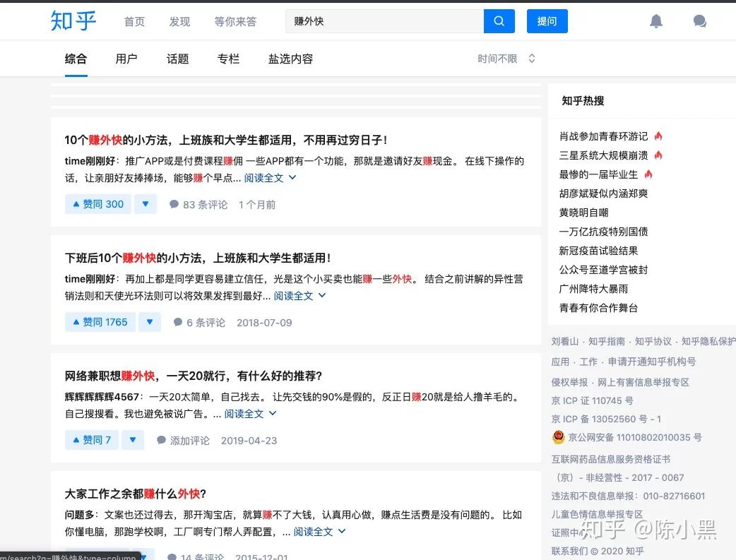The height and width of the screenshot is (560, 736).
Task: Expand 阅读全文 on 大家工作之余 result
Action: click(319, 532)
